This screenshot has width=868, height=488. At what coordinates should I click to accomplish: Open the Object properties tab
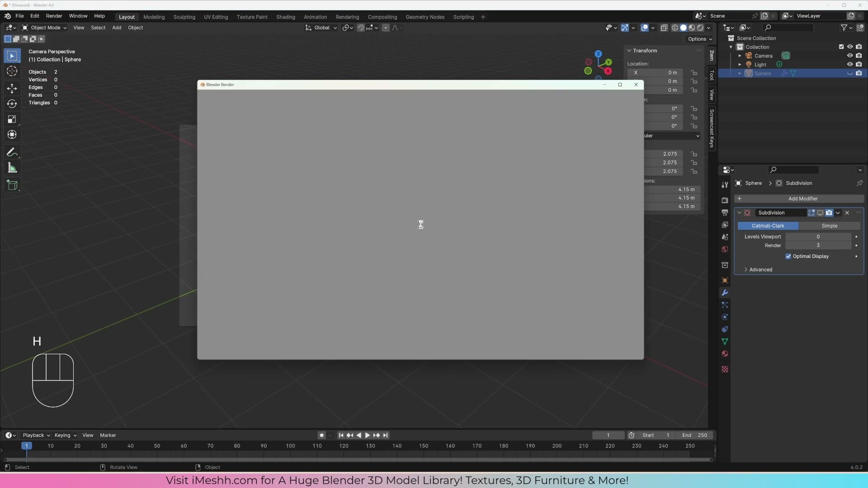coord(725,280)
